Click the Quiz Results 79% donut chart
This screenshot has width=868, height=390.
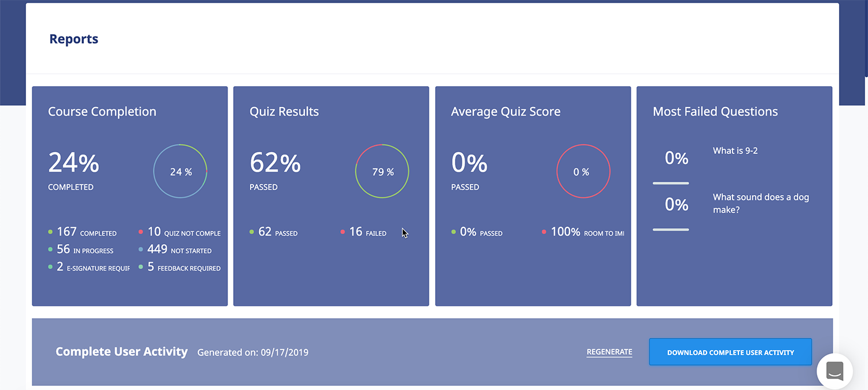coord(382,172)
